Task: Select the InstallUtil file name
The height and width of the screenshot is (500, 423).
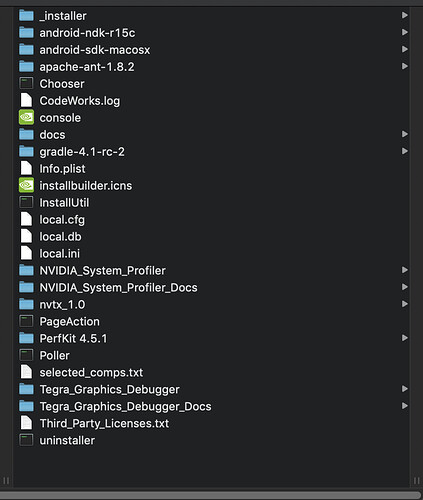Action: 64,203
